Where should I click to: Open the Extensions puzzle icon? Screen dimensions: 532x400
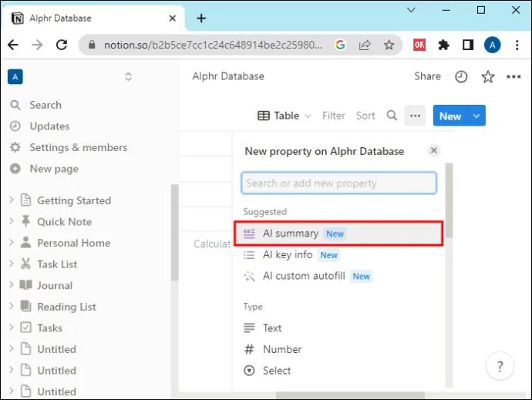tap(443, 45)
